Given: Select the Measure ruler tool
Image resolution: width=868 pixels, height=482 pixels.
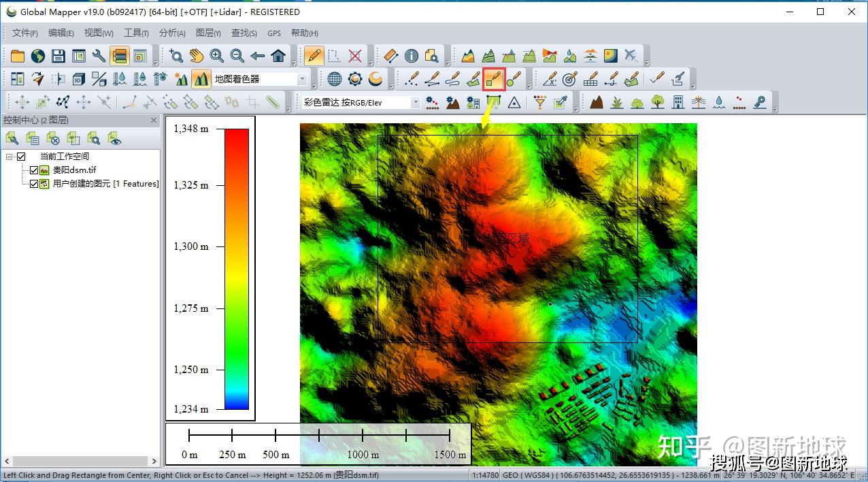Looking at the screenshot, I should pos(390,56).
